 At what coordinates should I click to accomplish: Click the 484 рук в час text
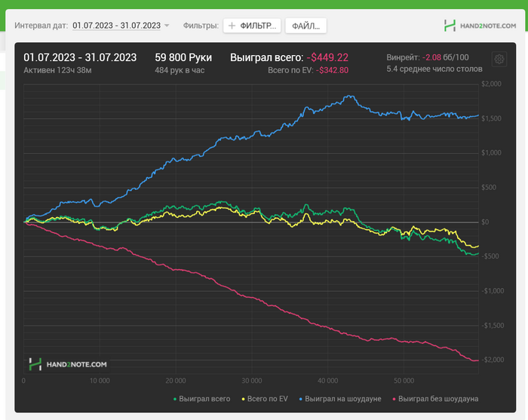(180, 70)
